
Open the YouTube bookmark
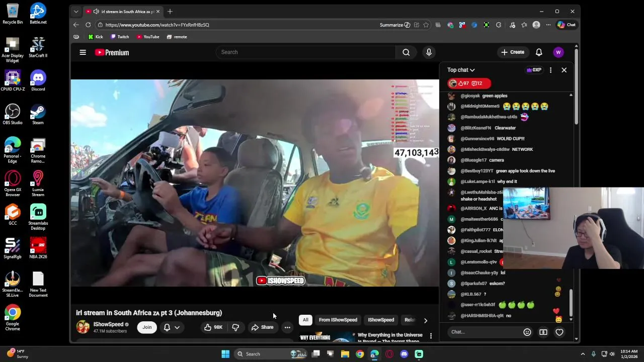click(x=148, y=37)
